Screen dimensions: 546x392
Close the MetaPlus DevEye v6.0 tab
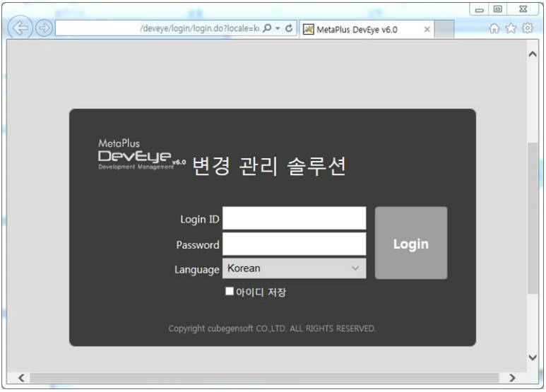click(427, 30)
